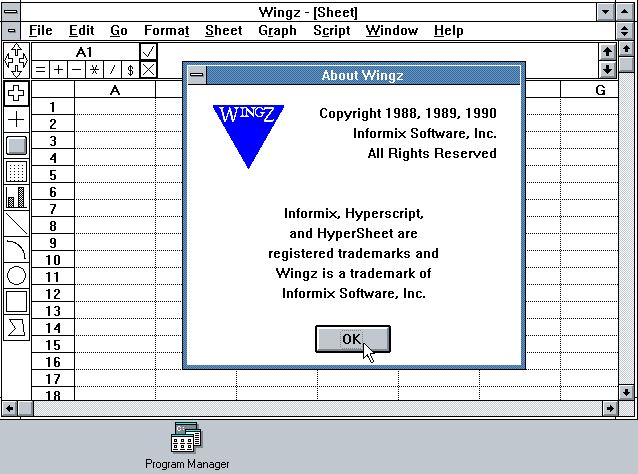This screenshot has width=638, height=474.
Task: Select the rectangle drawing tool
Action: coord(16,301)
